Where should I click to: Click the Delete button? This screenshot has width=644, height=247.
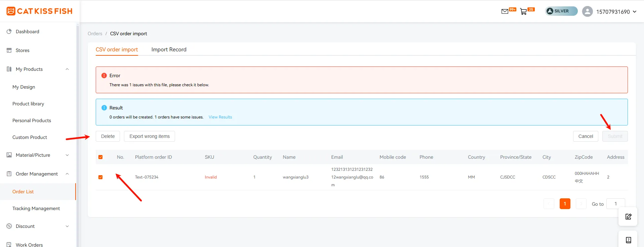108,136
